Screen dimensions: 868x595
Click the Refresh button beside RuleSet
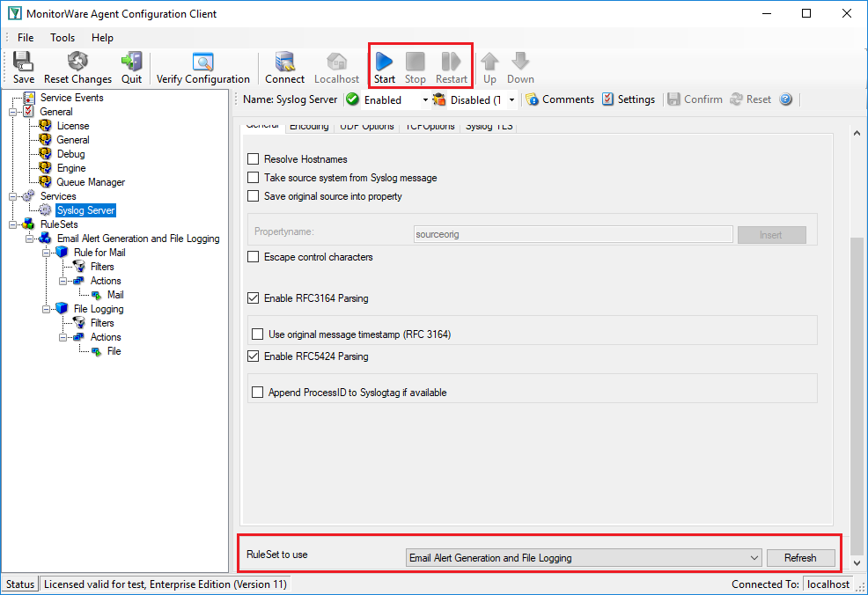pyautogui.click(x=800, y=558)
